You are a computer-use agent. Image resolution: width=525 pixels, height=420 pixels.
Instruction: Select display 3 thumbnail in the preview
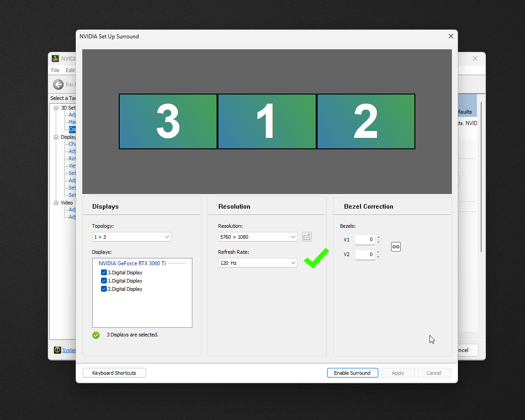(168, 121)
